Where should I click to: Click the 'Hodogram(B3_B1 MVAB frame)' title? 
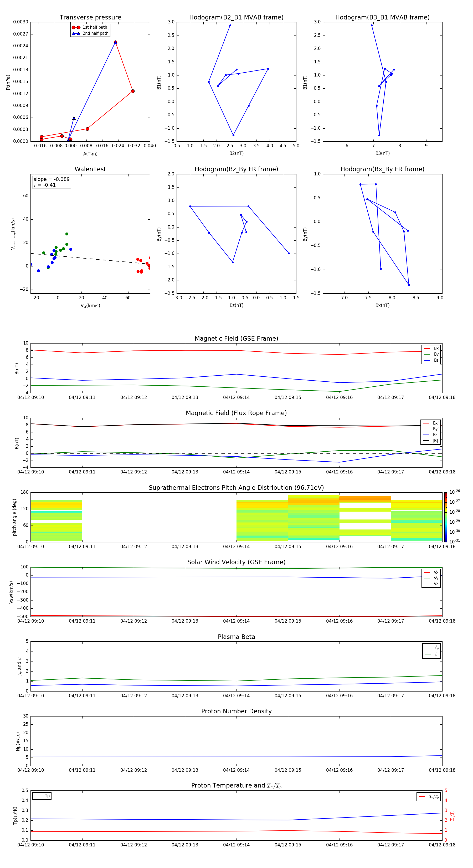tap(382, 18)
